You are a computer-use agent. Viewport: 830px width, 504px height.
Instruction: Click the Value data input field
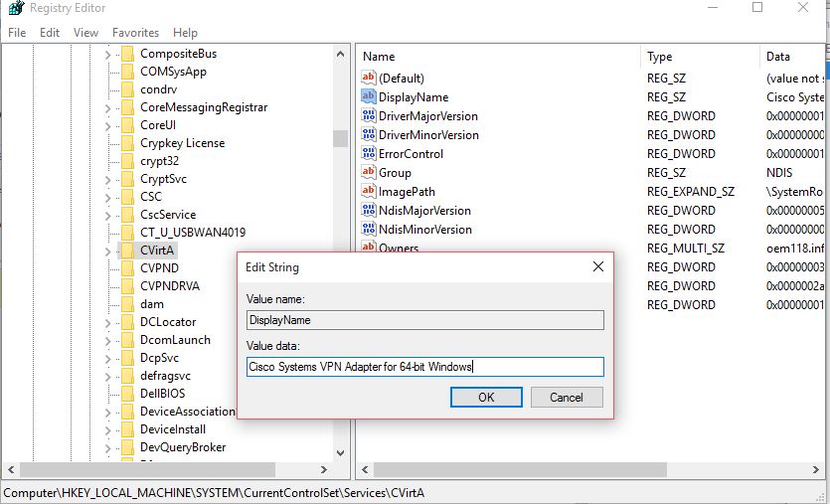point(425,367)
